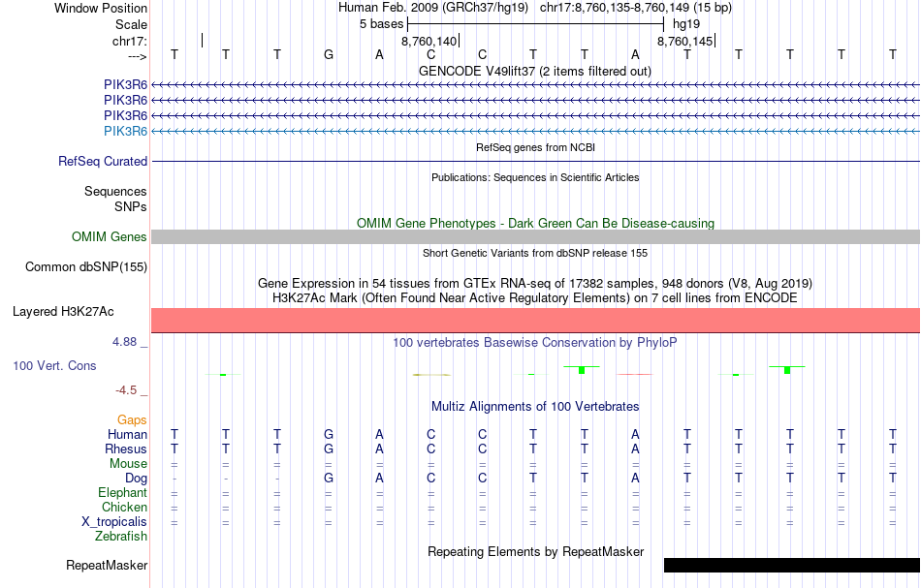
Task: Open Short Genetic Variants from dbSNP release 155
Action: tap(535, 253)
